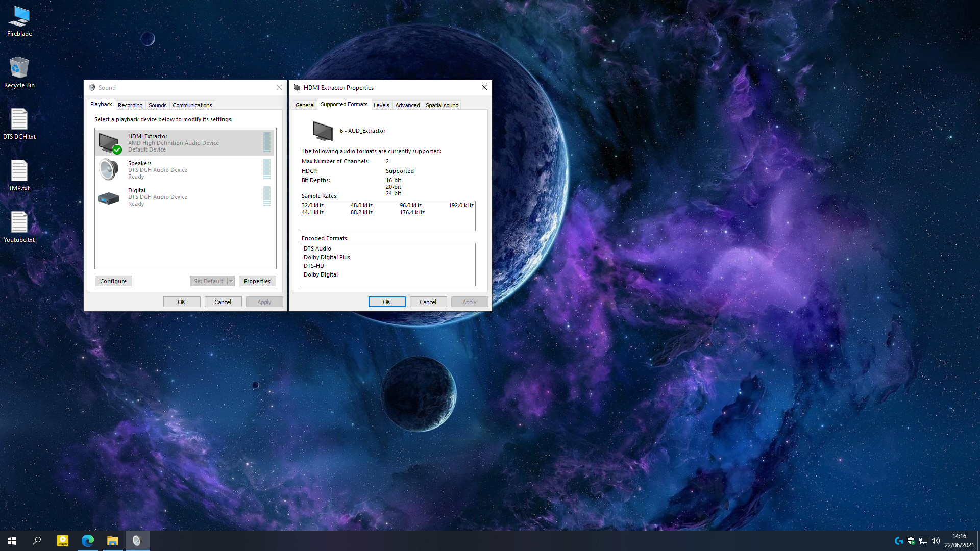The height and width of the screenshot is (551, 980).
Task: Open the Levels tab
Action: (381, 105)
